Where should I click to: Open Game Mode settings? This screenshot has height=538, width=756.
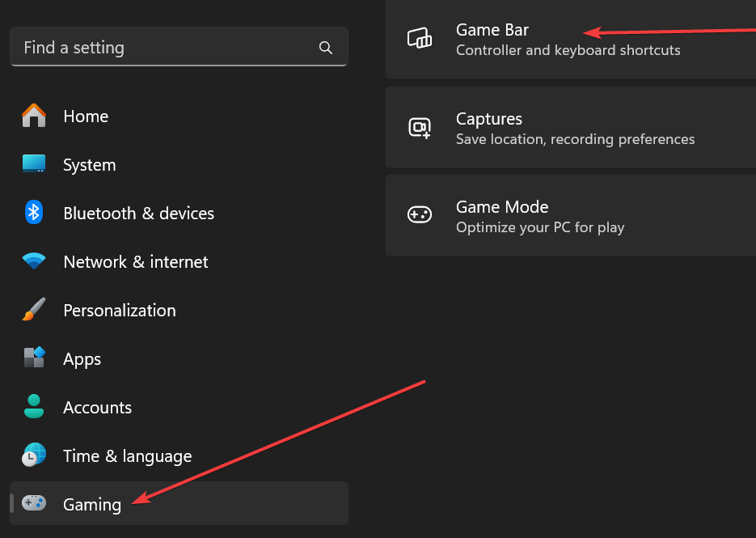(x=570, y=216)
